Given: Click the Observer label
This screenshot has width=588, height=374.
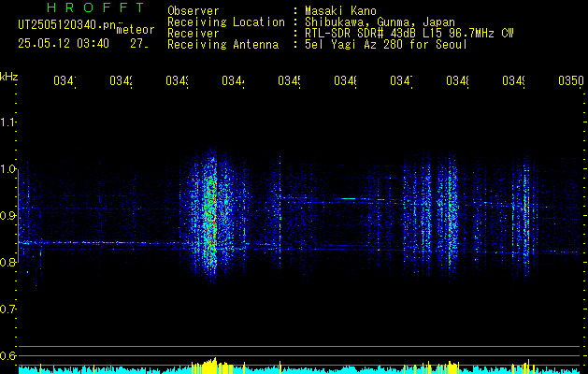Looking at the screenshot, I should (x=194, y=11).
